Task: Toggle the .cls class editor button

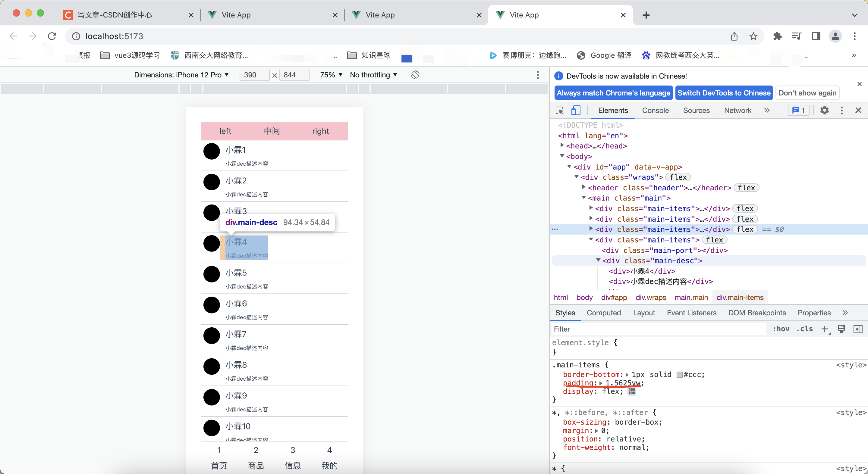Action: (x=804, y=329)
